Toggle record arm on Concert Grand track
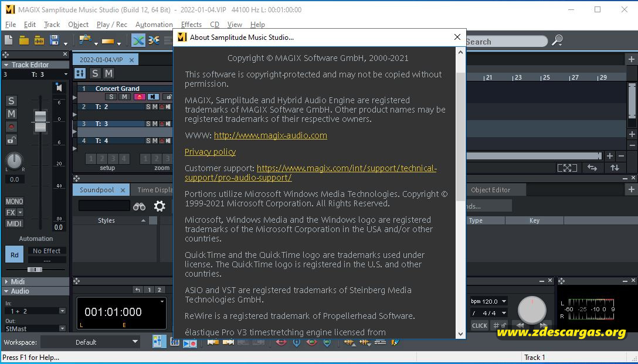Screen dimensions: 638x364 (x=139, y=97)
